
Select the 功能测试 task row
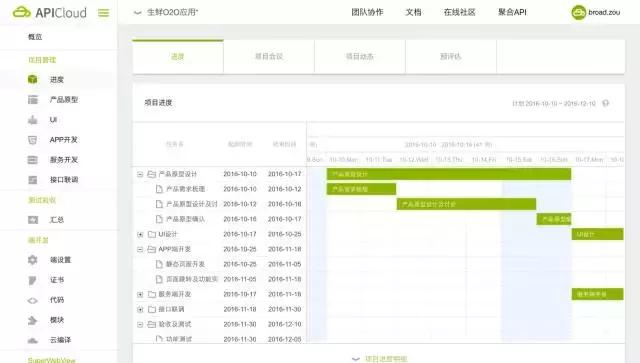tap(219, 339)
